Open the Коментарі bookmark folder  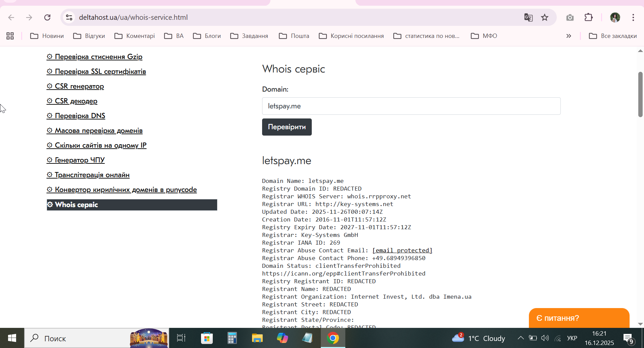(x=135, y=36)
